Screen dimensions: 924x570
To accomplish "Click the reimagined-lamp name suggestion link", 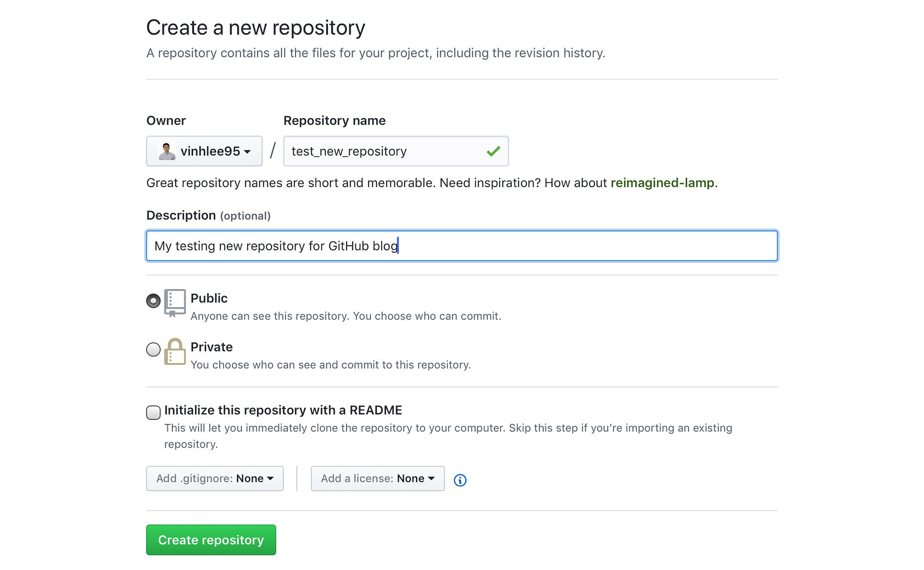I will pyautogui.click(x=662, y=183).
